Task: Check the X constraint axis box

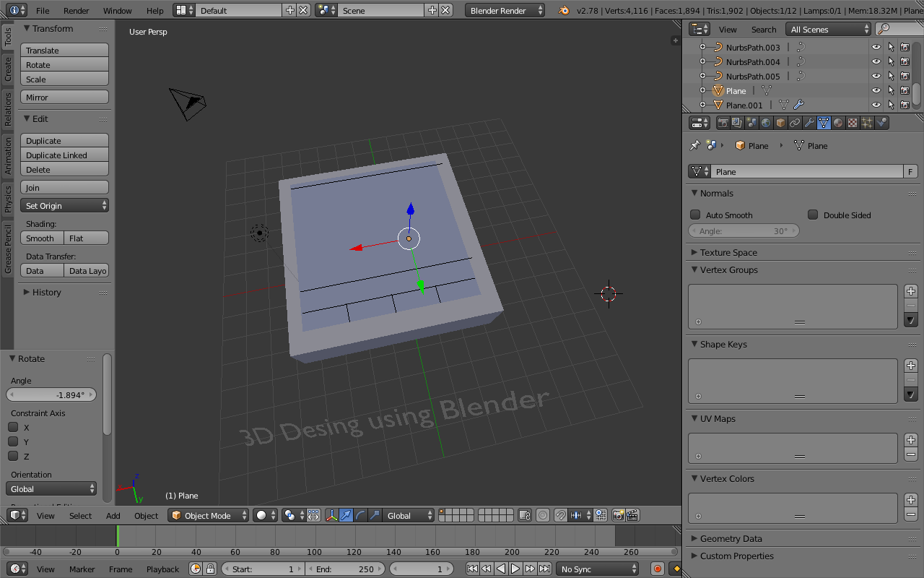Action: tap(13, 427)
